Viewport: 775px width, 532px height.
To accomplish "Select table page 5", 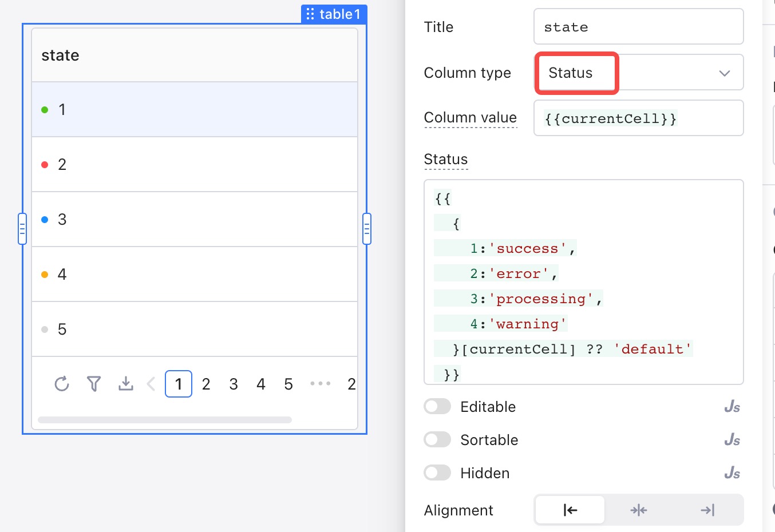I will click(x=288, y=384).
